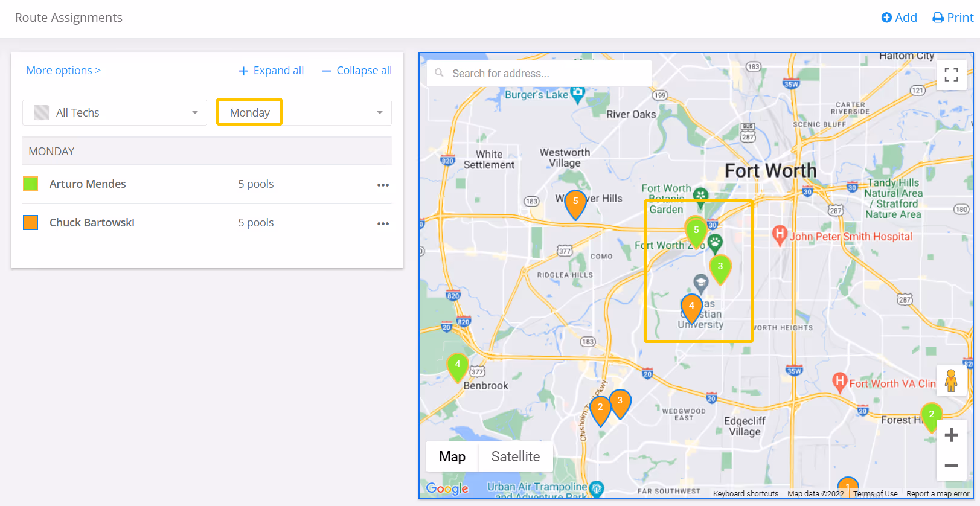Select the Chuck Bartowski technician row
Screen dimensions: 980x506
click(x=207, y=223)
